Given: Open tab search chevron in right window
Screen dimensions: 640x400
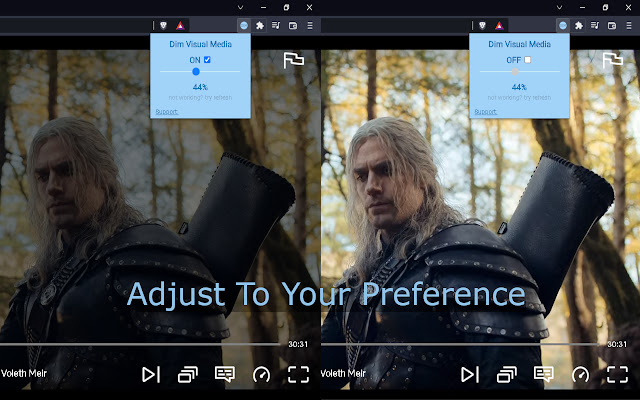Looking at the screenshot, I should 559,7.
